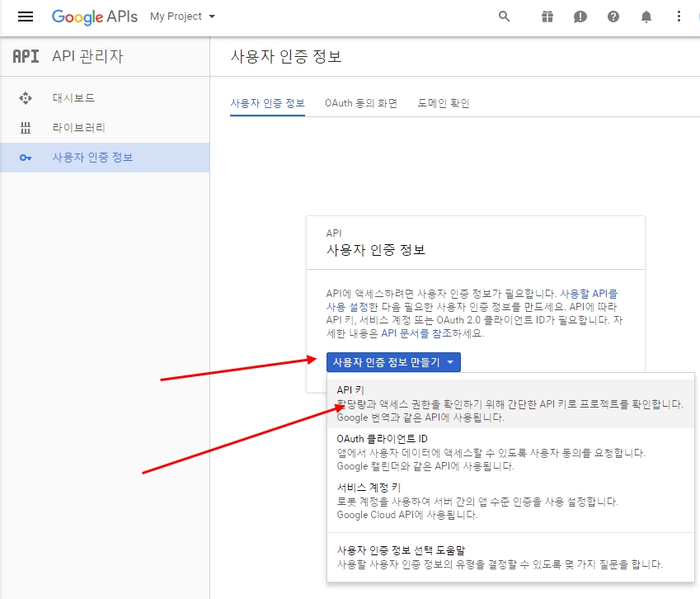Select 라이브러리 in the sidebar
This screenshot has width=700, height=599.
pyautogui.click(x=78, y=128)
